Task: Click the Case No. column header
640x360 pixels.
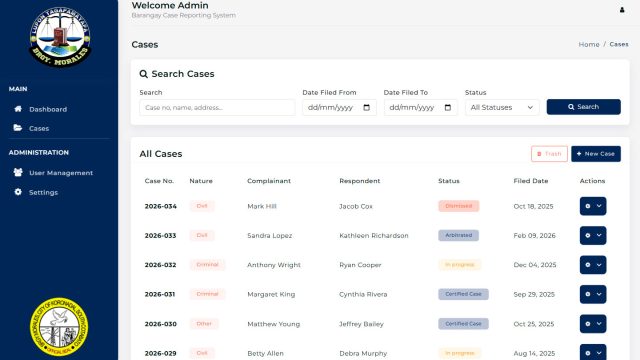Action: (159, 181)
